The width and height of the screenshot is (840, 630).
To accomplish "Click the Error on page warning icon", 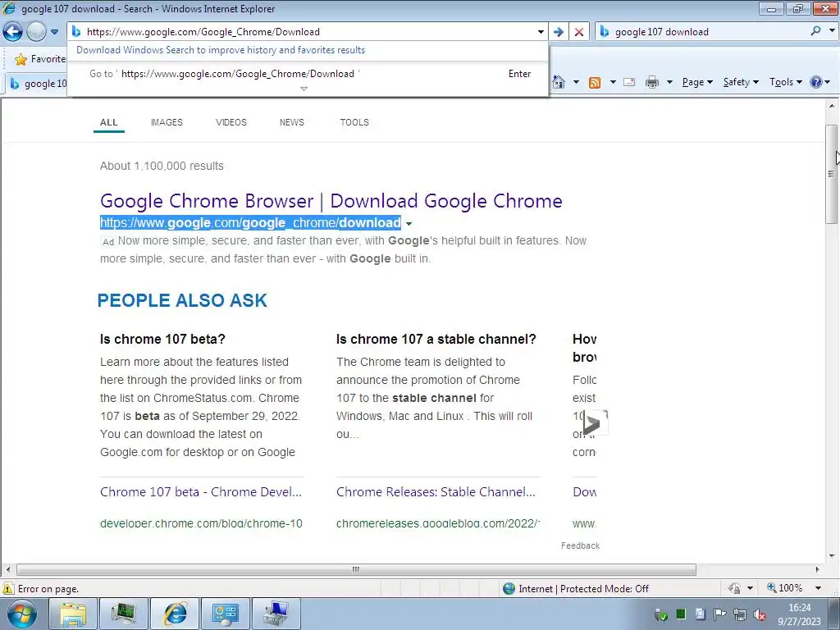I will coord(8,589).
